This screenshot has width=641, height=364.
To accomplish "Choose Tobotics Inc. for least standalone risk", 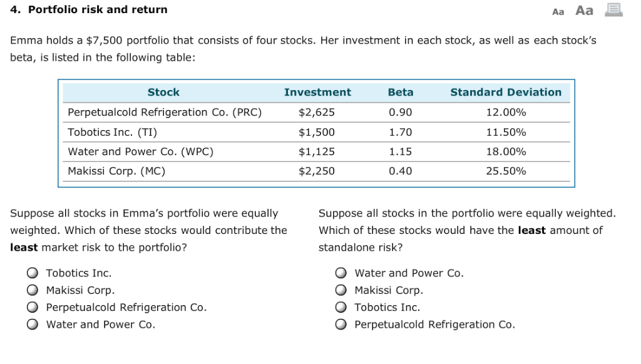I will tap(341, 307).
